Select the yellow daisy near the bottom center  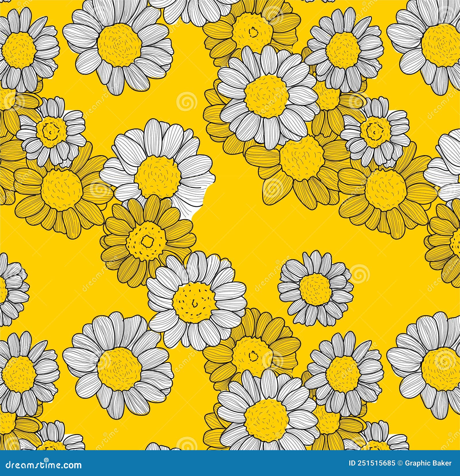253,354
